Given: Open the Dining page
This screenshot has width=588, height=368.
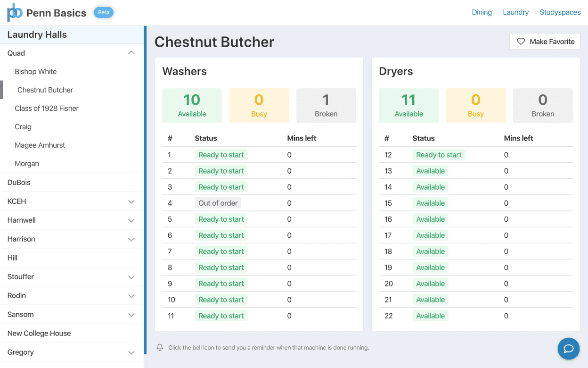Looking at the screenshot, I should tap(482, 12).
